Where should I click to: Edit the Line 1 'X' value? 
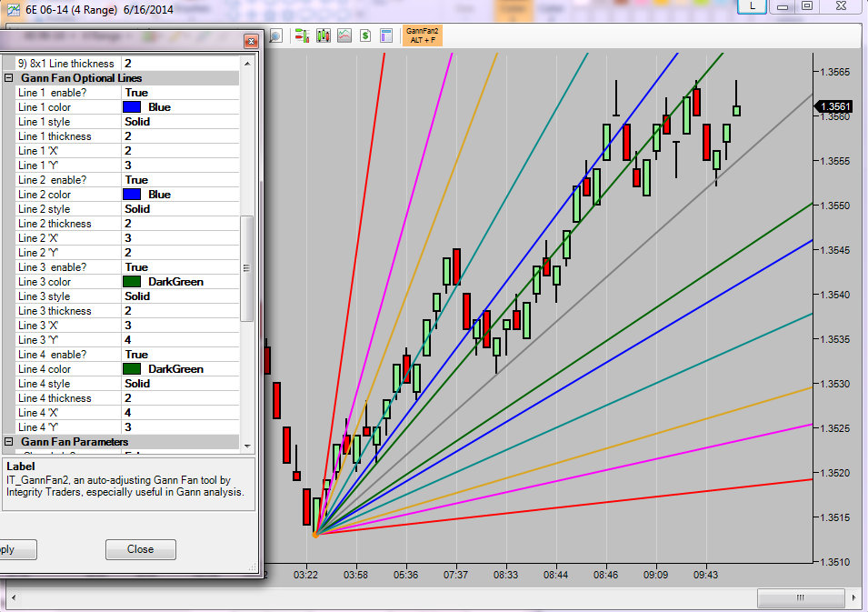point(181,151)
